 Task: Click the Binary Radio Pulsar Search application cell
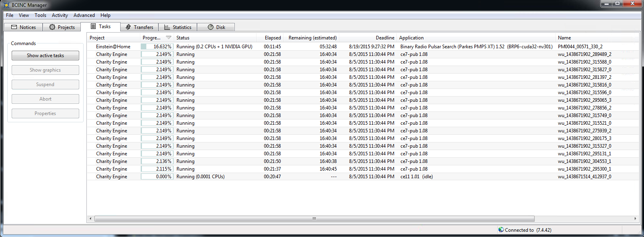(x=476, y=47)
